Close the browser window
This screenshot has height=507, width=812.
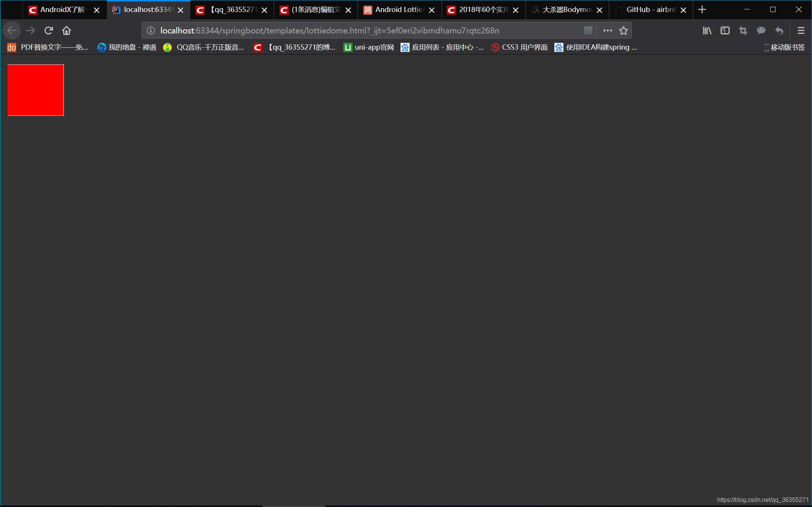point(799,10)
